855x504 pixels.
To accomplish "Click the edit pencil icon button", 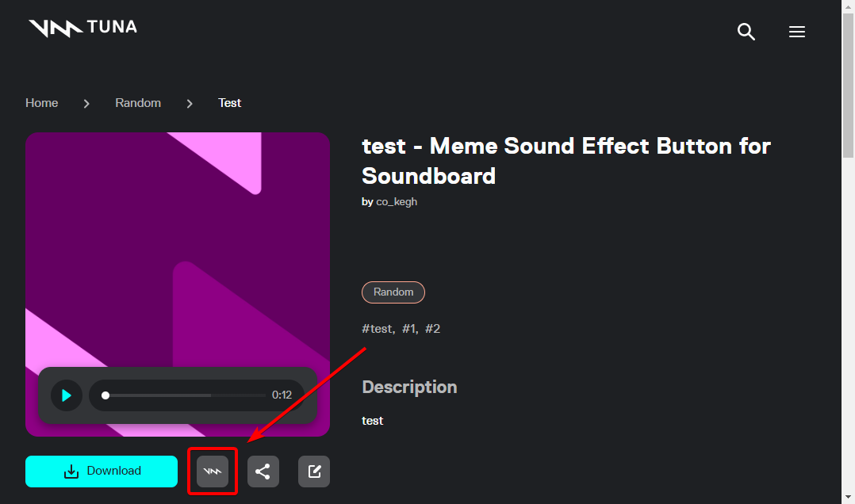I will point(314,472).
